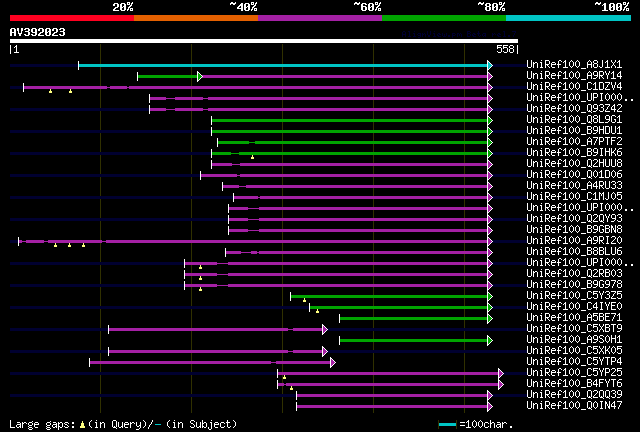Click the UniRef100_Q2QY93 label
640x432 pixels.
point(574,219)
